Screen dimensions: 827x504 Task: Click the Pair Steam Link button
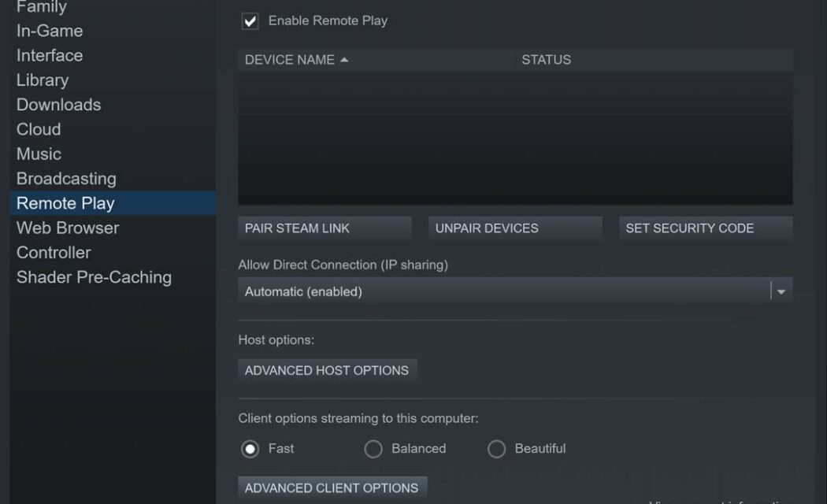[324, 228]
